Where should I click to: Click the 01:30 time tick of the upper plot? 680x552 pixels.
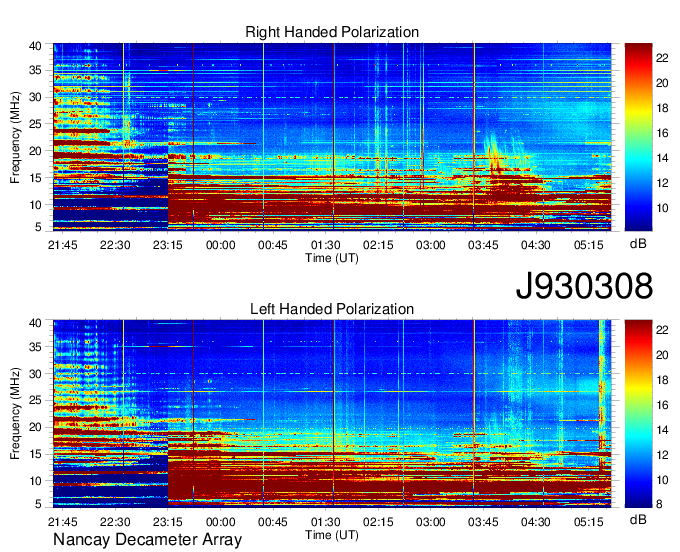point(325,245)
